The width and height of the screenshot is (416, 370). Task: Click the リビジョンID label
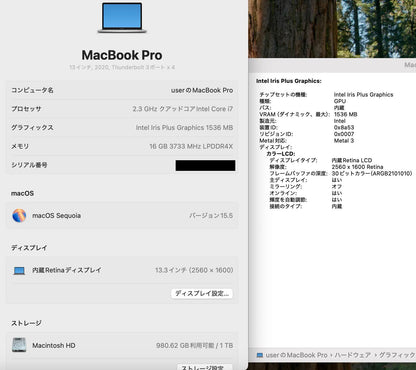pos(276,134)
